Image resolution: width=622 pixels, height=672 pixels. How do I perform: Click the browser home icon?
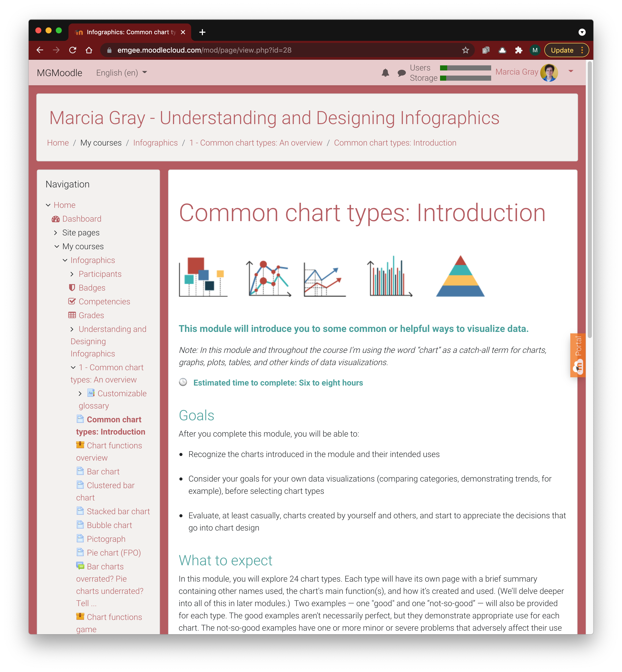pos(89,50)
